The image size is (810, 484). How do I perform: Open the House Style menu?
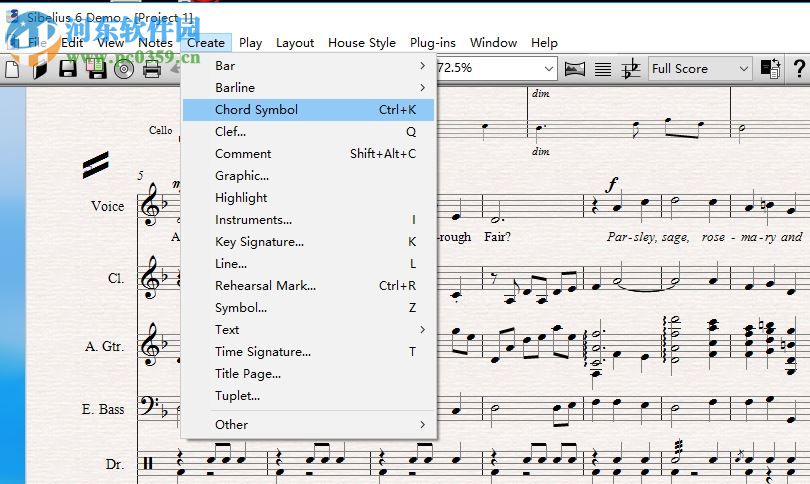click(362, 42)
